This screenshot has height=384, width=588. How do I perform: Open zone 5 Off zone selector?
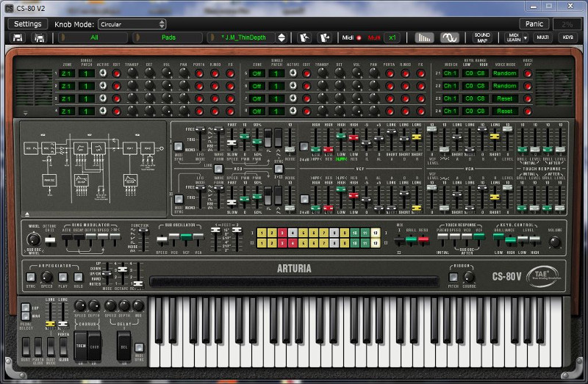click(x=257, y=73)
